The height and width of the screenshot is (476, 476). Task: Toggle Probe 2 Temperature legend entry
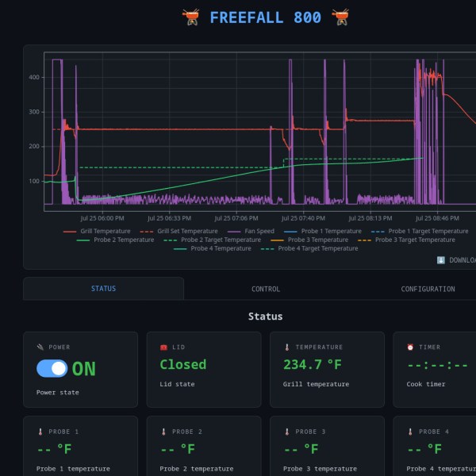(115, 240)
